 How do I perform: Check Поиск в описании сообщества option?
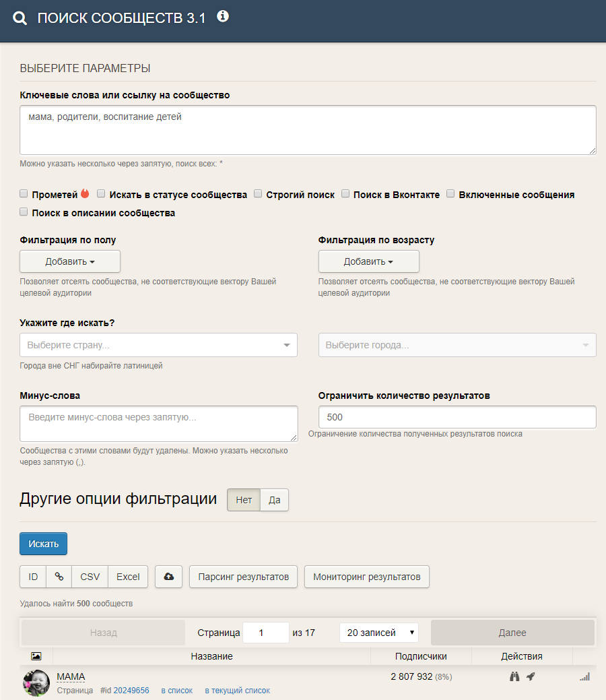coord(24,212)
